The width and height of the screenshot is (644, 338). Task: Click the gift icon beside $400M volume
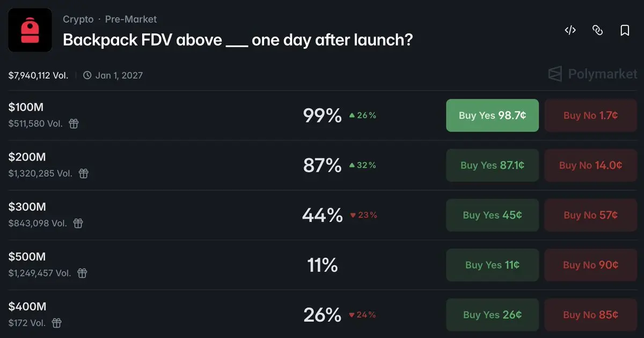coord(56,323)
